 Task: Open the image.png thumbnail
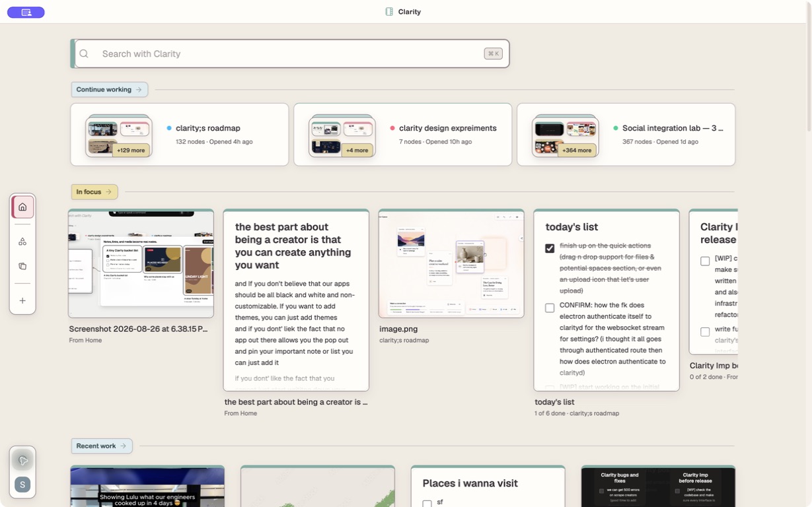click(x=451, y=263)
